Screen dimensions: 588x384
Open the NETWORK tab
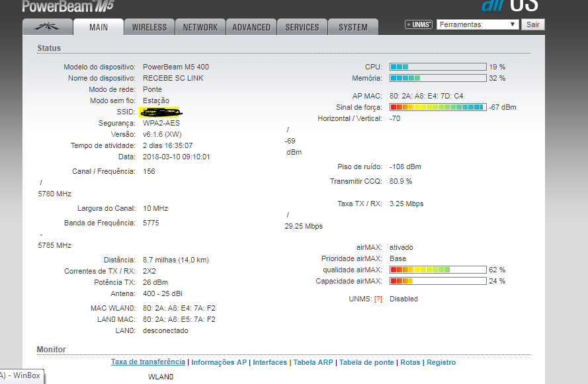point(200,27)
